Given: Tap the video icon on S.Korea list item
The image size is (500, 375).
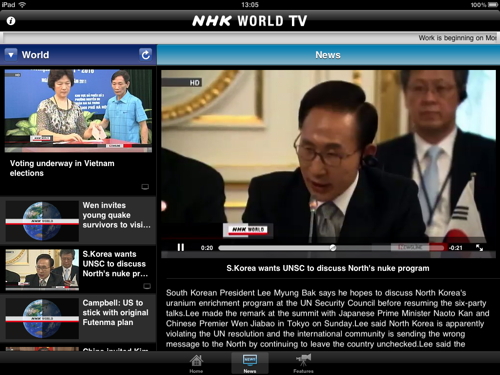Looking at the screenshot, I should (147, 286).
